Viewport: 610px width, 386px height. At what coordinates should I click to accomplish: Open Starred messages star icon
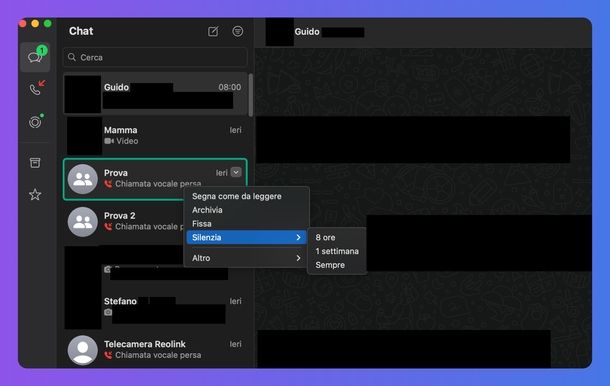35,194
